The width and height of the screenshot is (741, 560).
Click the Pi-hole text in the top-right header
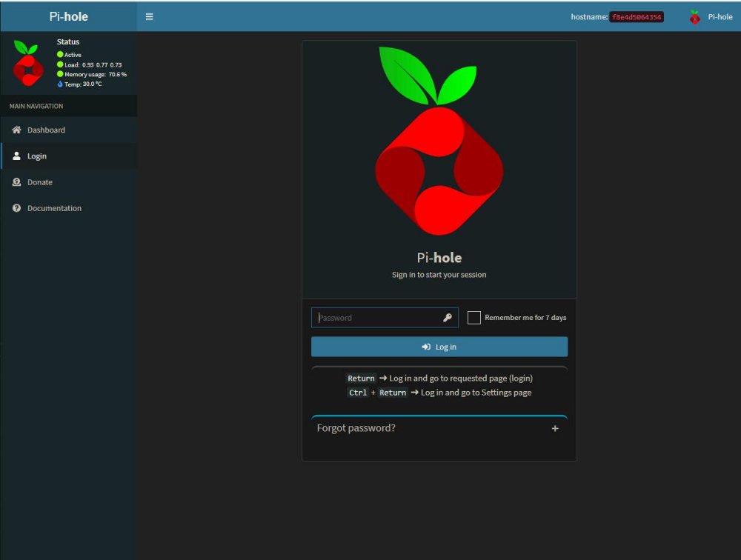(x=720, y=17)
